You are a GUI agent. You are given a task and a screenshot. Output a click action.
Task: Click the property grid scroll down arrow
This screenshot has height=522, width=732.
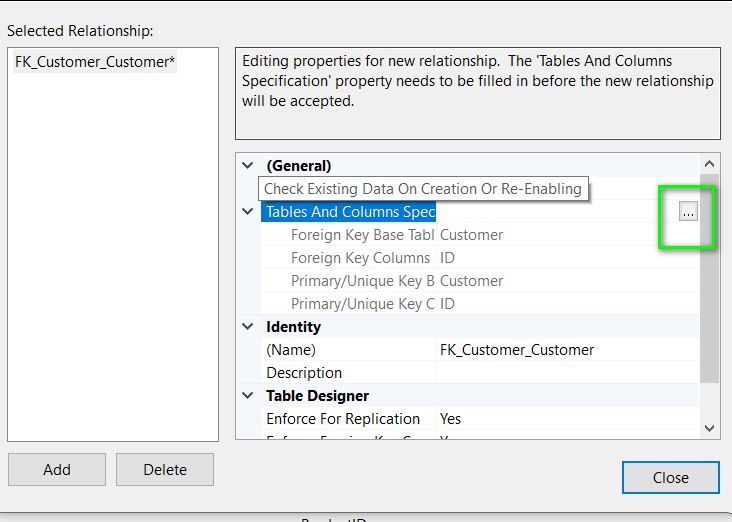click(709, 427)
